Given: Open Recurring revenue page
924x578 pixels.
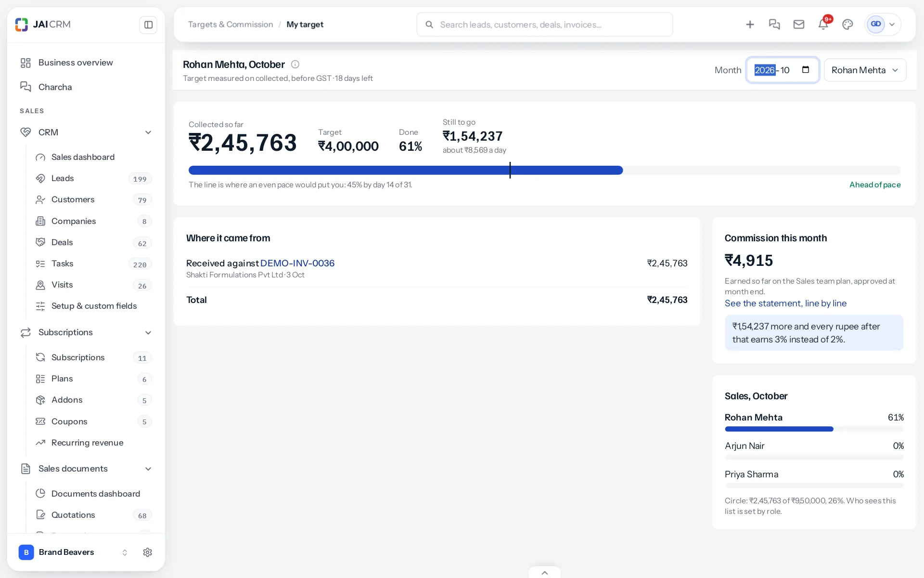Looking at the screenshot, I should 94,443.
